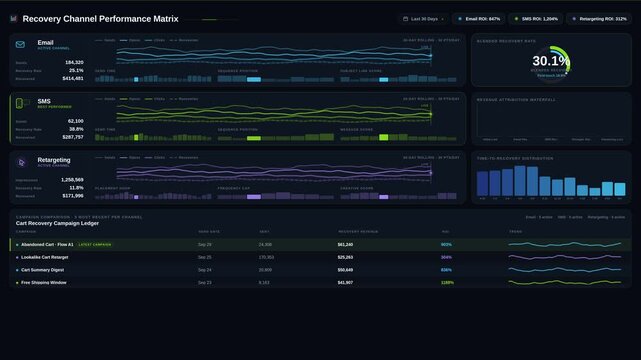Viewport: 641px width, 360px height.
Task: Select highlighted green SMS Sequence Position bar
Action: (254, 138)
